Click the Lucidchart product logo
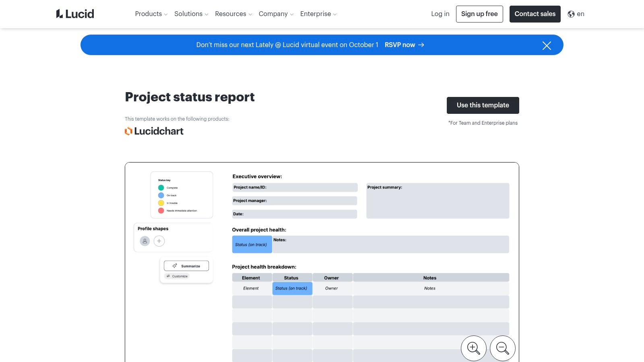Screen dimensions: 644x362 (x=154, y=131)
